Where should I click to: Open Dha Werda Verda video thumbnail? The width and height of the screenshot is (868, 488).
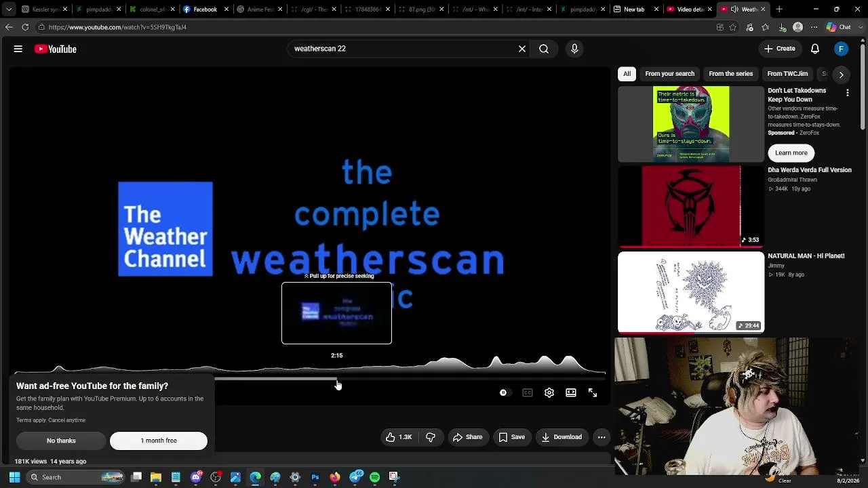[691, 207]
